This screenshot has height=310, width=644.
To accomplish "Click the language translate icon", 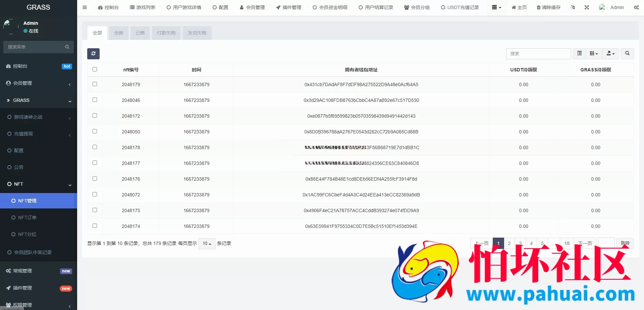I will [x=573, y=7].
